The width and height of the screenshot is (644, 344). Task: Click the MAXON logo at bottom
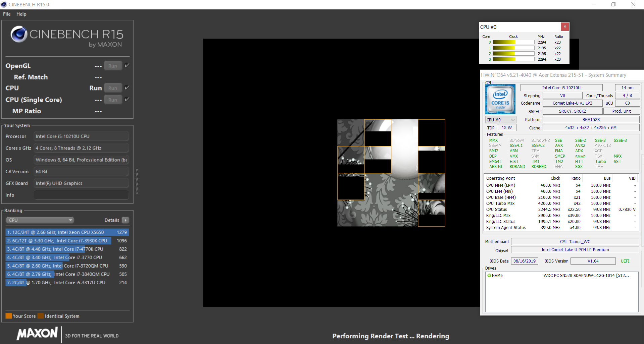tap(37, 334)
